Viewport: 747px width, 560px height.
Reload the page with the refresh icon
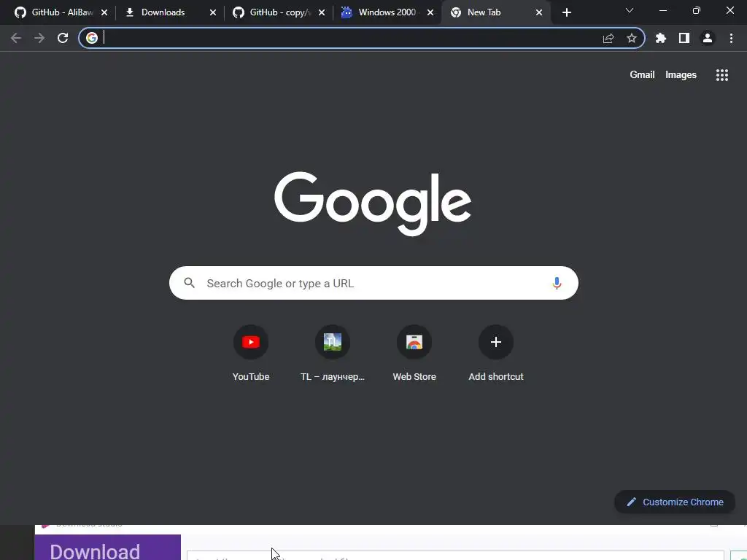pyautogui.click(x=63, y=38)
